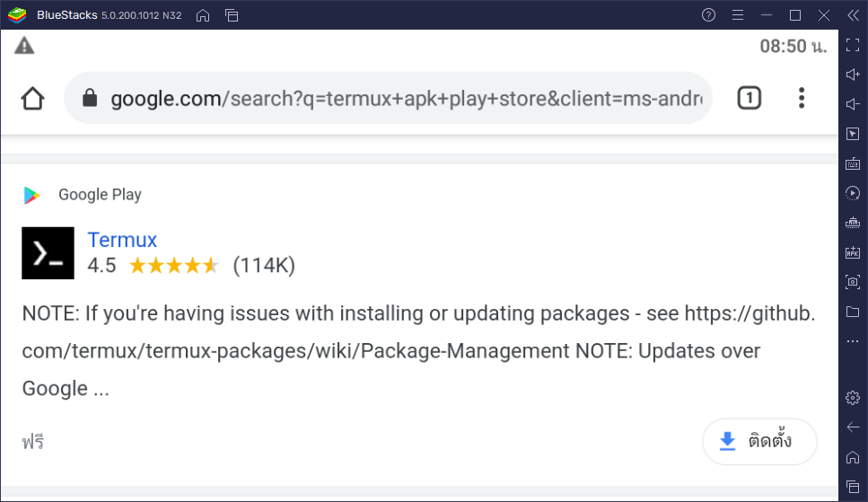Tap the Termux NOTE description text
Viewport: 868px width, 502px height.
tap(418, 351)
